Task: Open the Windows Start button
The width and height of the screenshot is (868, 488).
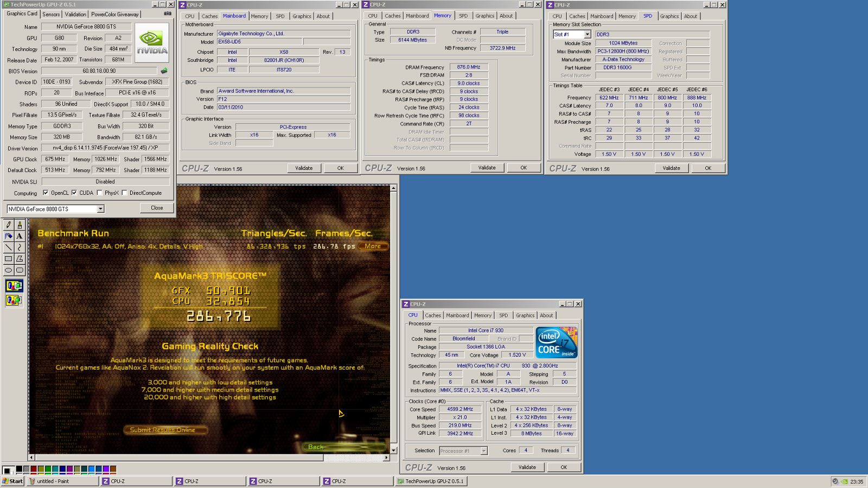Action: point(12,481)
